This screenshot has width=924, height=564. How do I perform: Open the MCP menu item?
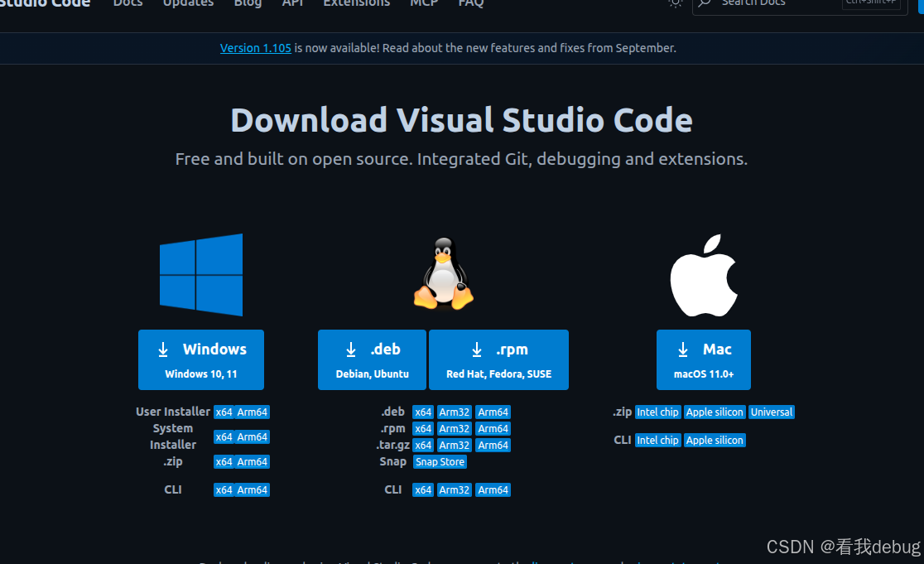(x=424, y=3)
